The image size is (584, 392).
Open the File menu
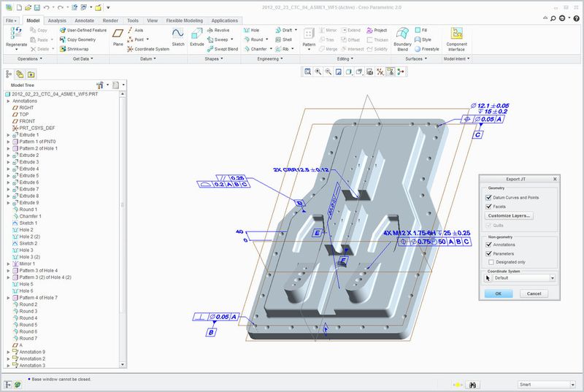coord(11,21)
